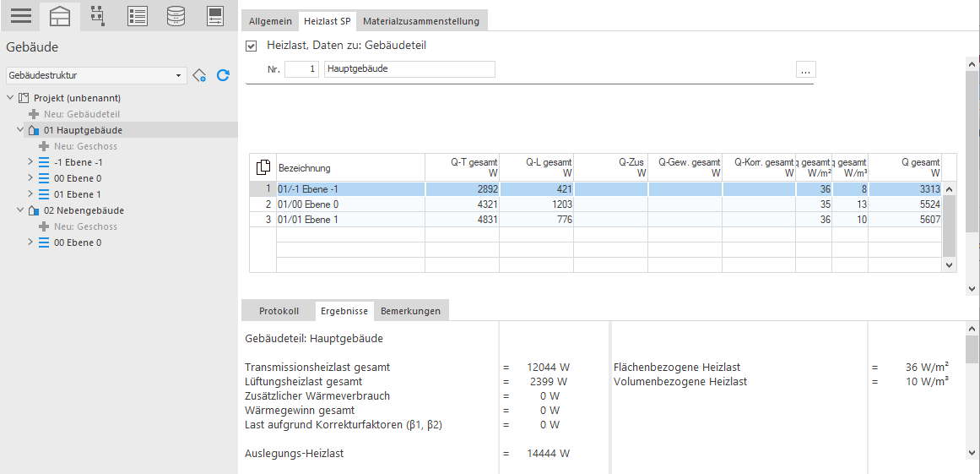Viewport: 980px width, 474px height.
Task: Select the 02 Nebengebäude tree item
Action: click(84, 210)
